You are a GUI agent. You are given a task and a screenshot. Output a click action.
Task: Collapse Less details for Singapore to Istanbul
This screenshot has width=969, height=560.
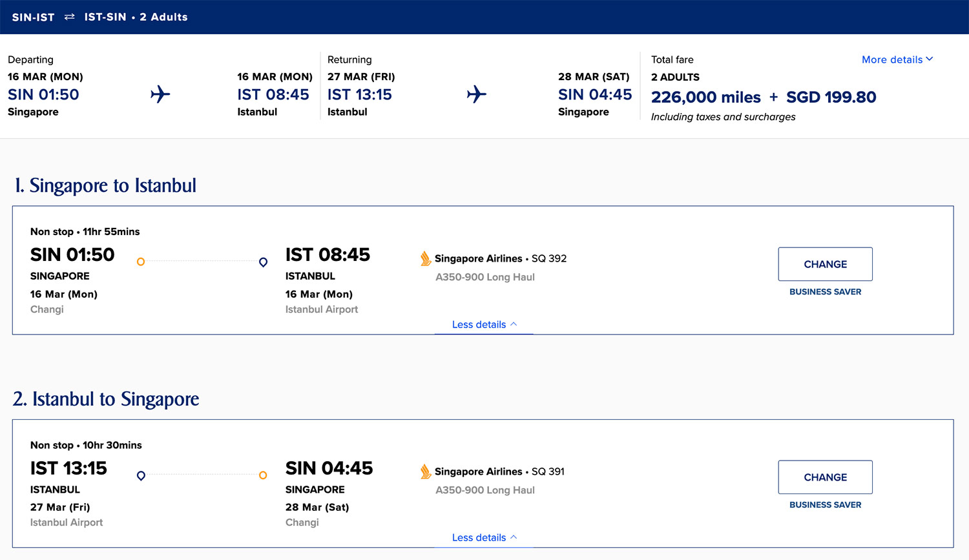tap(484, 324)
